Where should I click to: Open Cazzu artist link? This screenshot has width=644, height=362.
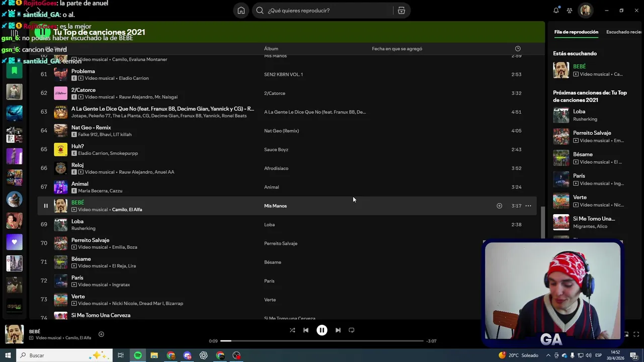point(116,191)
